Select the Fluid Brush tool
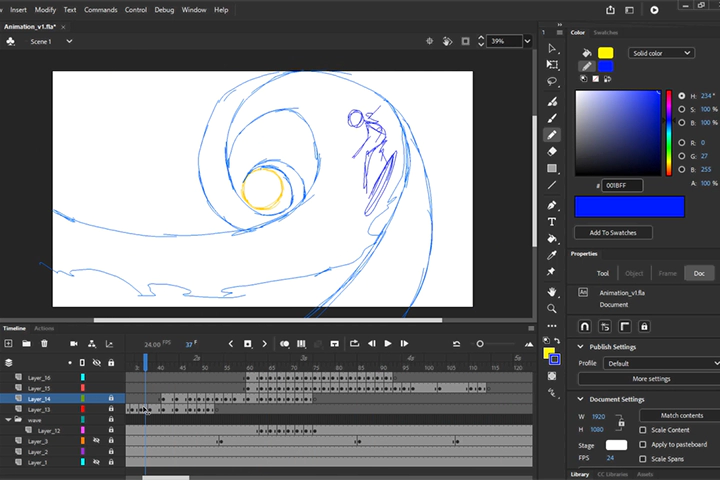720x480 pixels. pos(552,102)
